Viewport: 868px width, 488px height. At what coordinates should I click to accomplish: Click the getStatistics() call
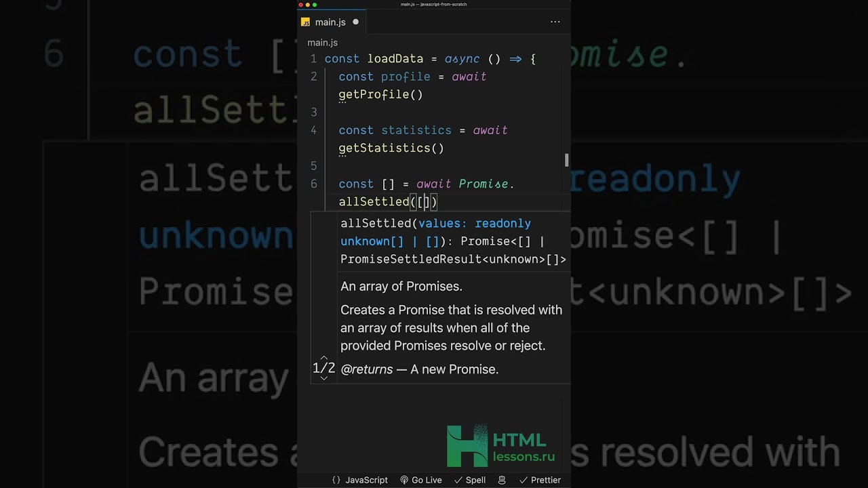[391, 148]
